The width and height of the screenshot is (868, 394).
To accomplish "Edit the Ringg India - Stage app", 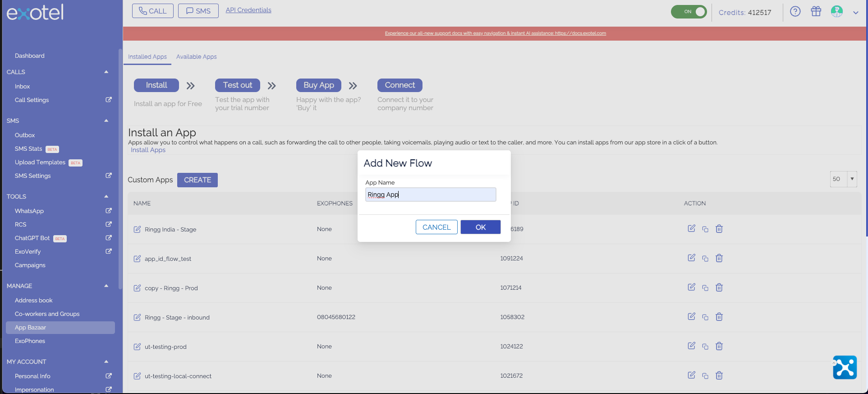I will point(691,228).
